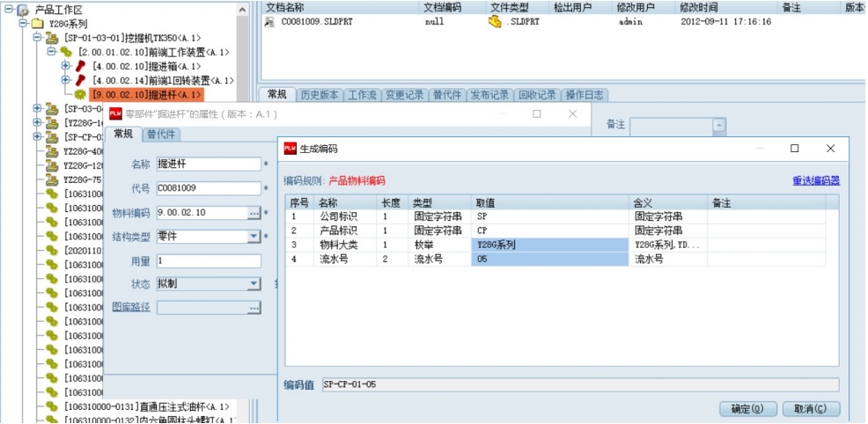Click the 重选编码器 link
868x424 pixels.
[x=815, y=180]
